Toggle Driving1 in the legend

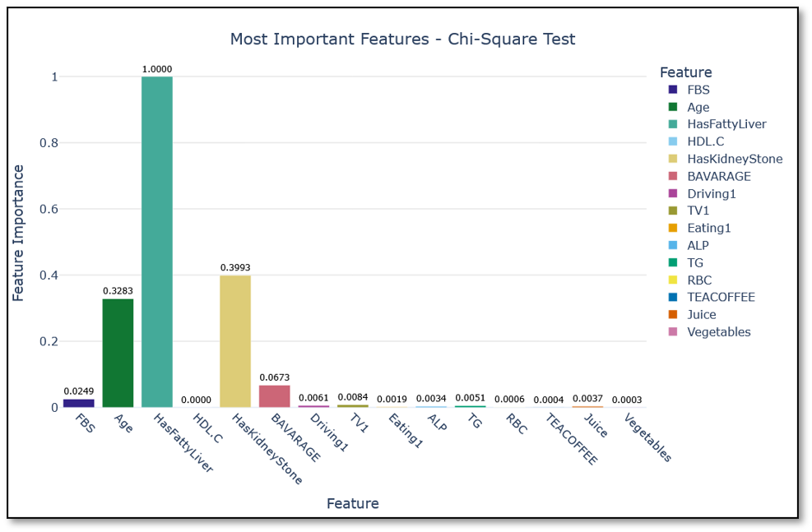point(711,193)
